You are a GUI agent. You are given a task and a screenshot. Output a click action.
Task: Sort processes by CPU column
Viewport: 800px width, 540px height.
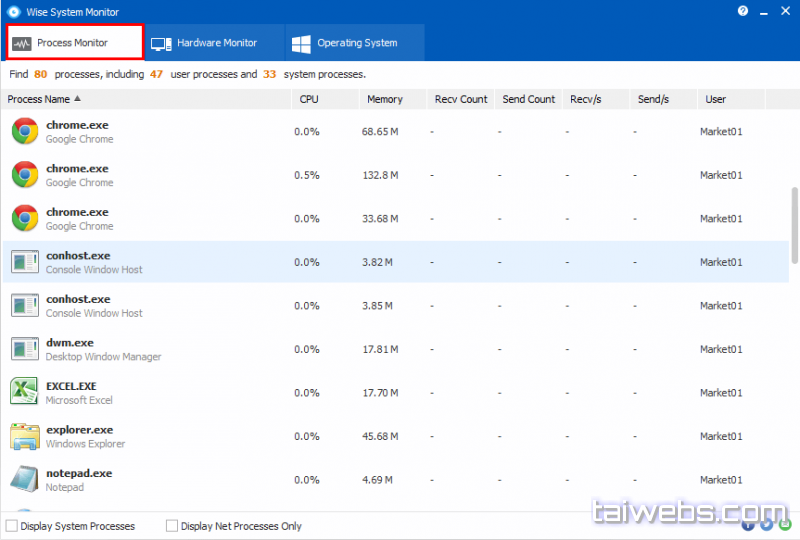point(309,99)
